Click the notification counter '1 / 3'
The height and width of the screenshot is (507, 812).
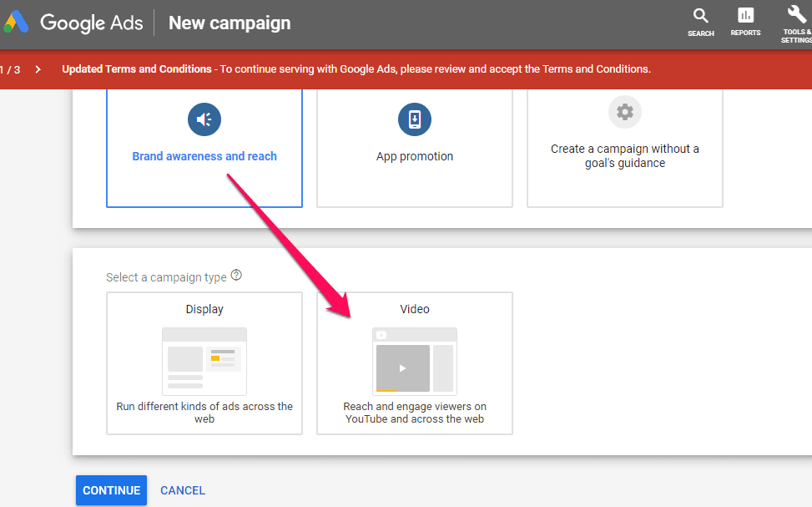10,69
